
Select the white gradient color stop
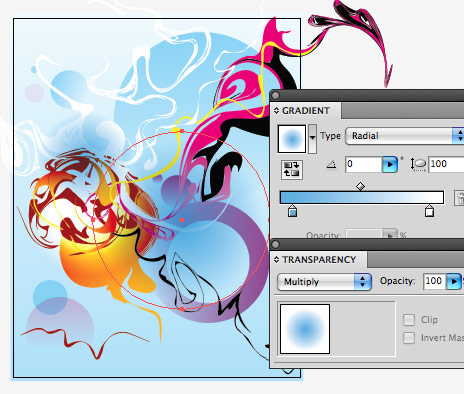(429, 211)
